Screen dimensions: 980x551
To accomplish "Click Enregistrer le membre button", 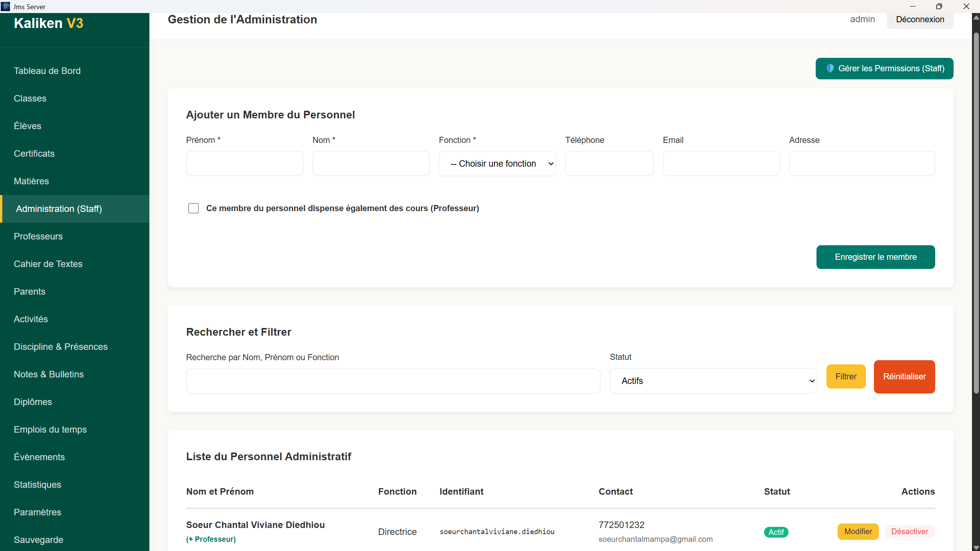I will tap(875, 257).
